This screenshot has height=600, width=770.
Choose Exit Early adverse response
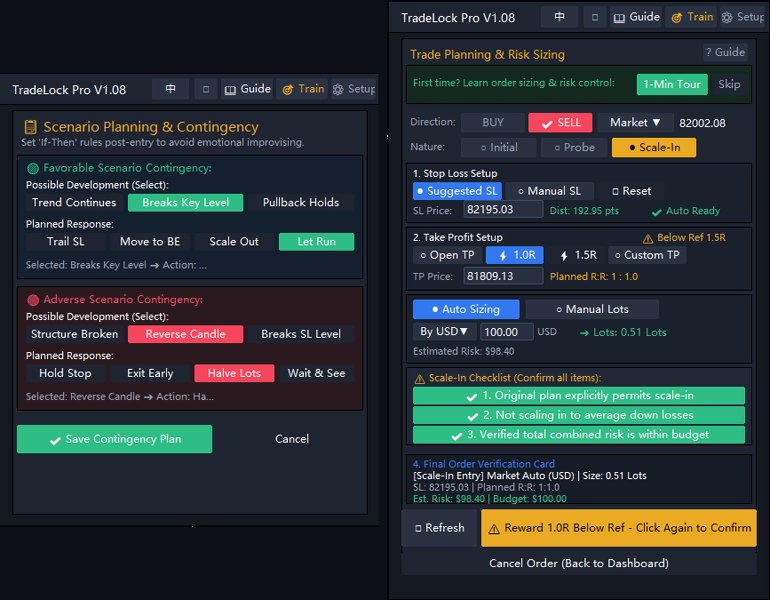(150, 374)
